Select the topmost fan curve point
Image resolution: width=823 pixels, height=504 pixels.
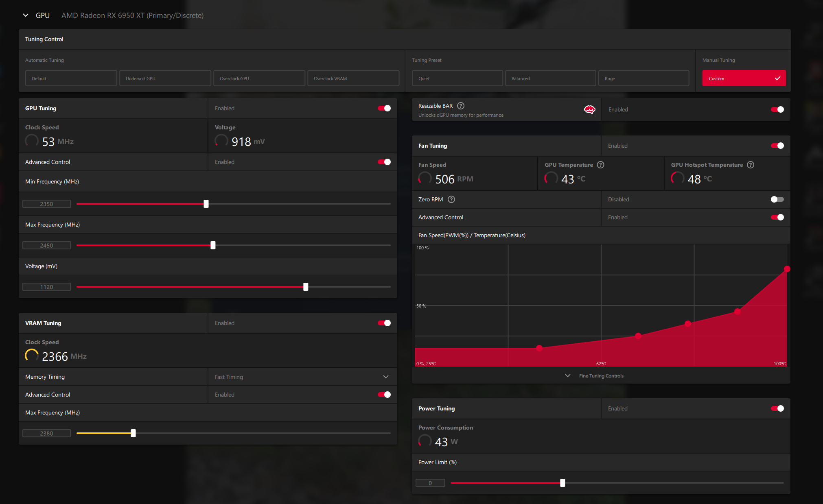(787, 269)
